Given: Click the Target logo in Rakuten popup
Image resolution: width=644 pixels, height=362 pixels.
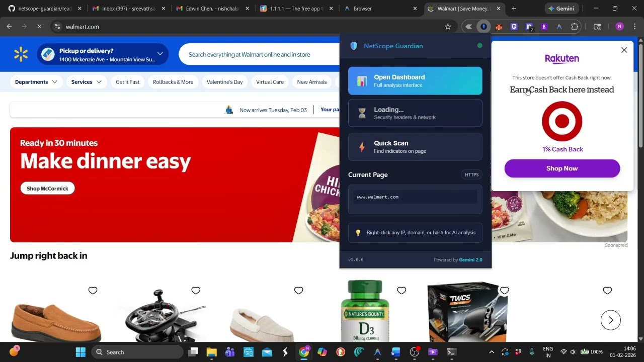Looking at the screenshot, I should point(562,121).
